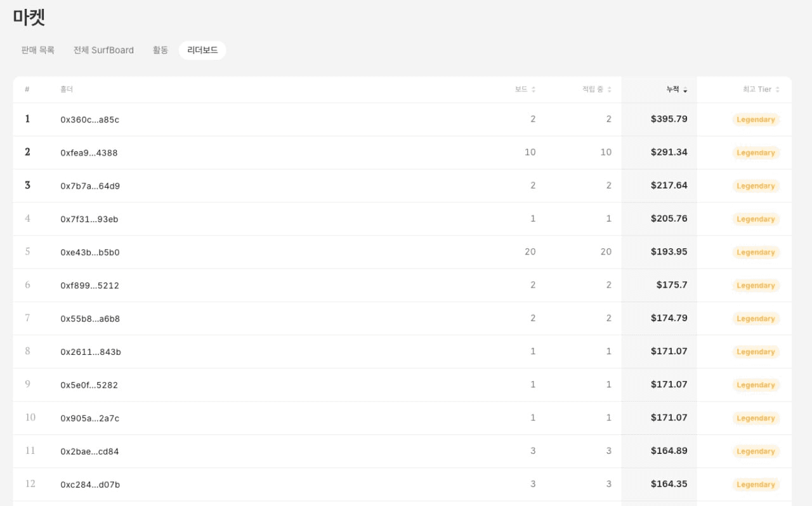812x506 pixels.
Task: Sort table by 적립 중 column
Action: coord(597,90)
